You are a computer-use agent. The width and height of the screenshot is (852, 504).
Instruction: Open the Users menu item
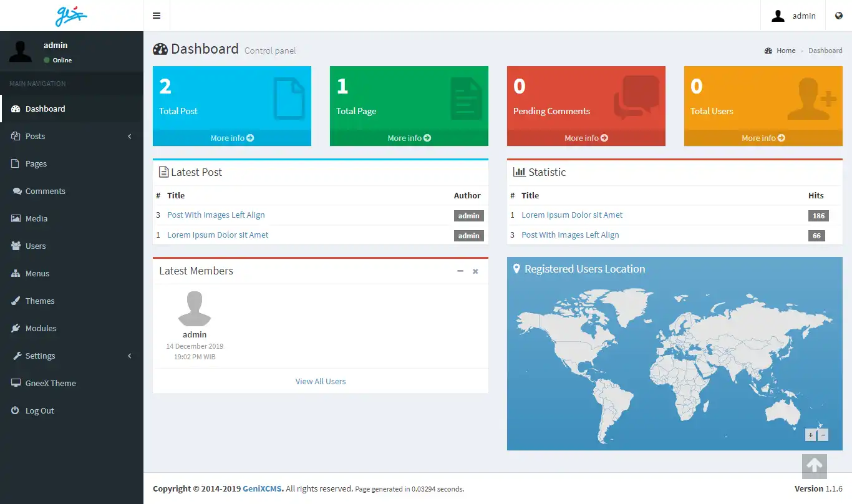tap(72, 246)
